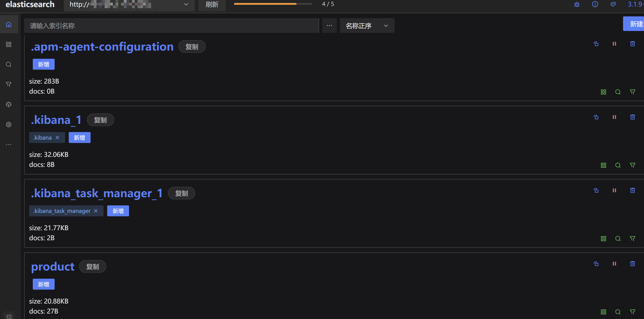Browse .kibana_task_manager_1 data via the grid icon

click(603, 238)
